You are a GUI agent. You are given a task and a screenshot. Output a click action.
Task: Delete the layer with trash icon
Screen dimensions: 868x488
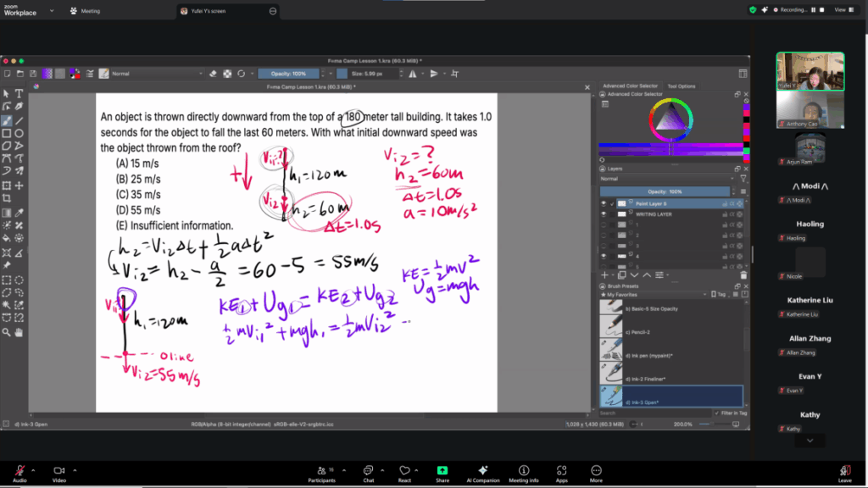(743, 274)
